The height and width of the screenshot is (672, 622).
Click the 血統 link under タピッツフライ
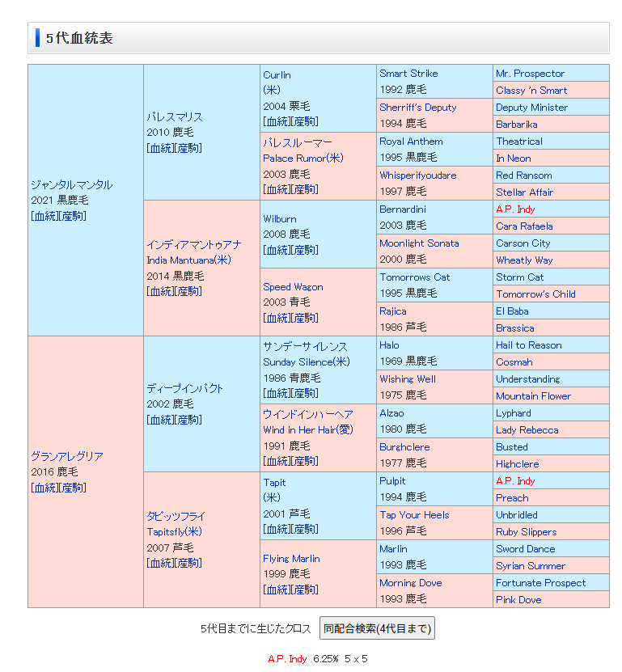coord(160,563)
